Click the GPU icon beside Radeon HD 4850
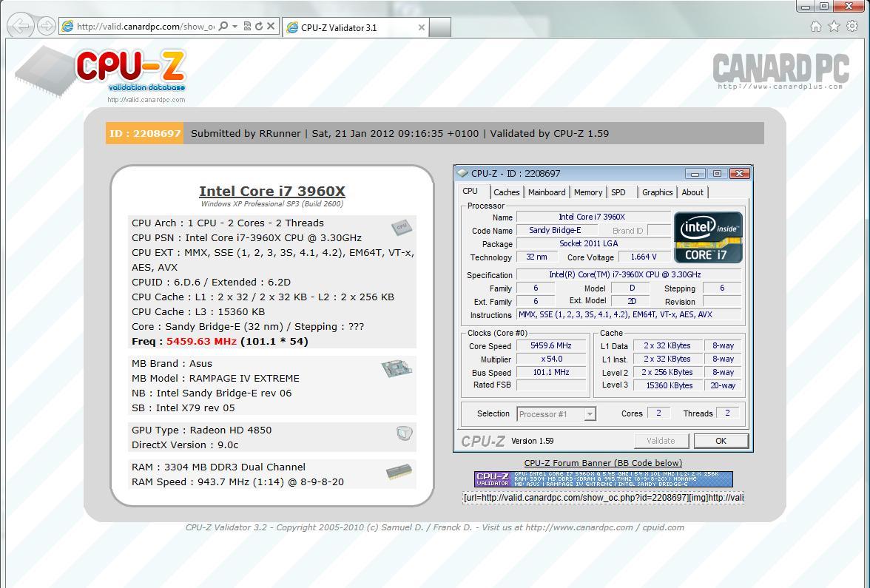The width and height of the screenshot is (870, 588). click(405, 433)
